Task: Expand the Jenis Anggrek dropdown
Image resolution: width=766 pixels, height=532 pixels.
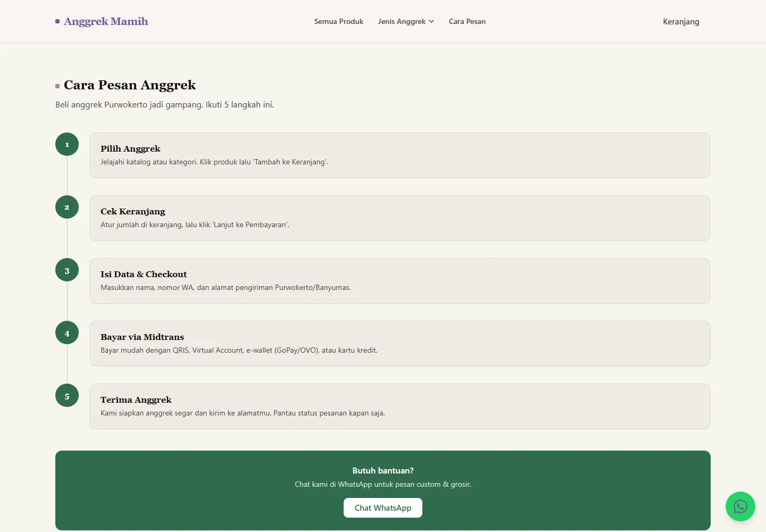Action: pyautogui.click(x=406, y=21)
